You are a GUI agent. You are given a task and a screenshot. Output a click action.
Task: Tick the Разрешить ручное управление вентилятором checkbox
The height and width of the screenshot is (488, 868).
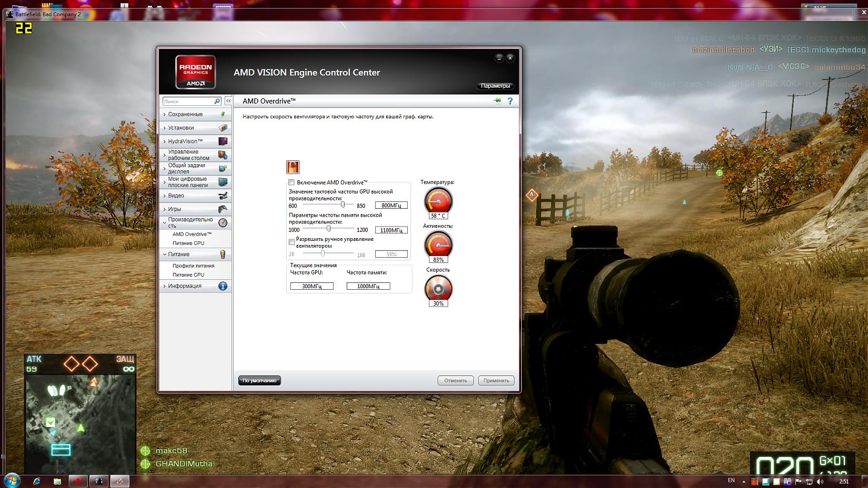click(x=291, y=242)
